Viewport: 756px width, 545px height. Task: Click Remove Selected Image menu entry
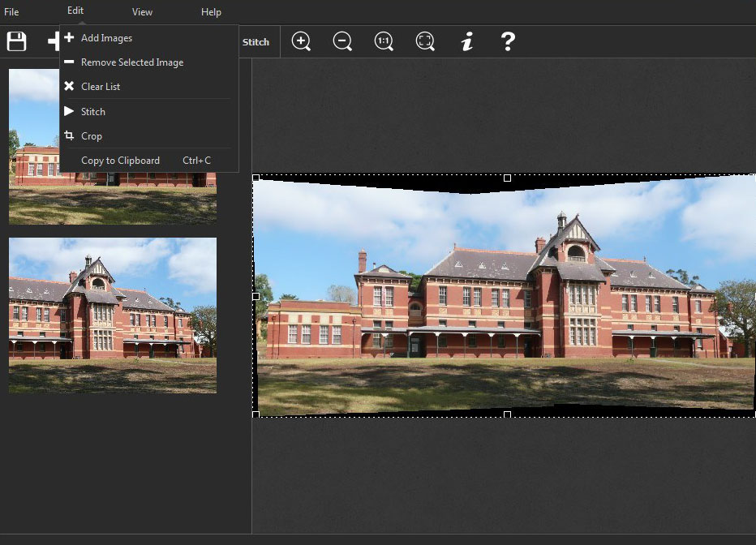pyautogui.click(x=132, y=62)
